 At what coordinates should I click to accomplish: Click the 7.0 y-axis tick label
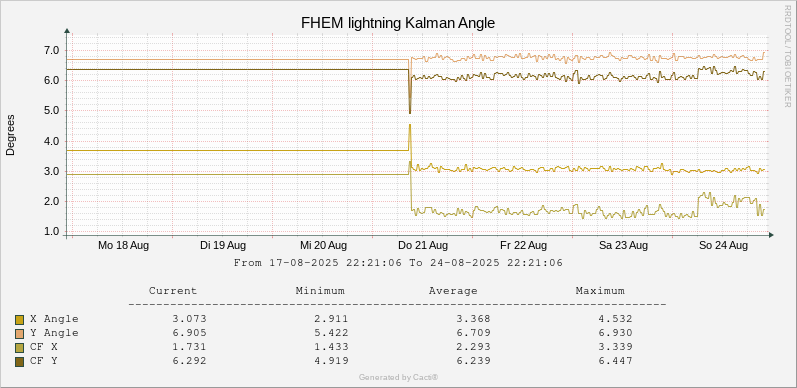52,50
